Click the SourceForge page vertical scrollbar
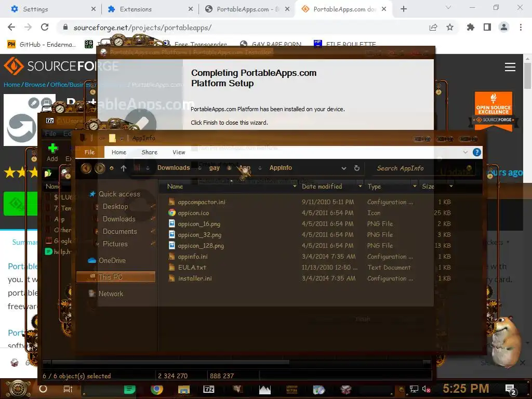Image resolution: width=532 pixels, height=399 pixels. [x=527, y=75]
